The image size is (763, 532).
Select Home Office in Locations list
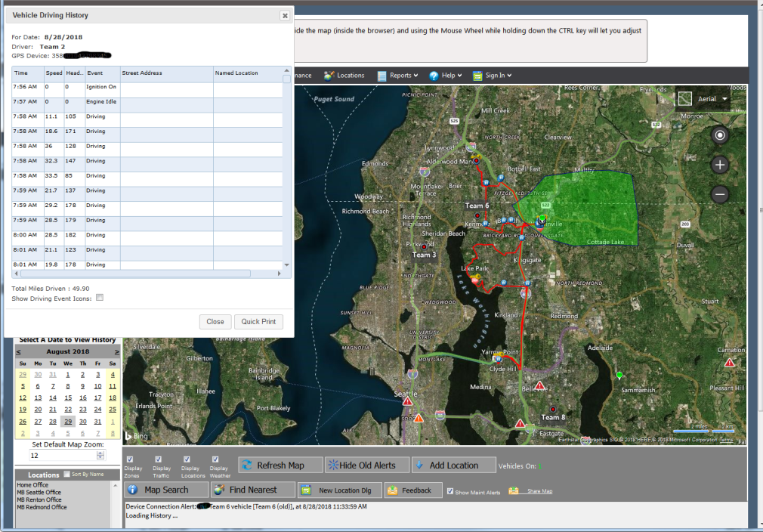pyautogui.click(x=32, y=485)
